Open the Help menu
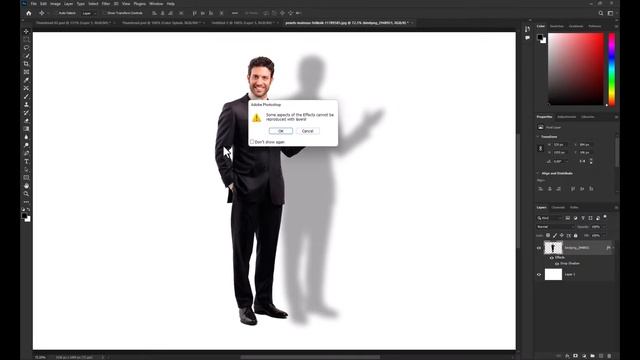Image resolution: width=640 pixels, height=360 pixels. [x=171, y=4]
